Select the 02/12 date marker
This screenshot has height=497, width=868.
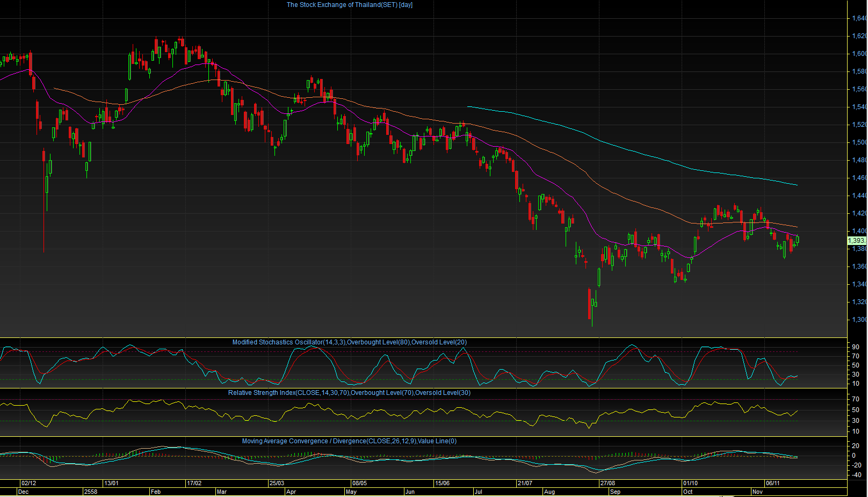point(28,483)
